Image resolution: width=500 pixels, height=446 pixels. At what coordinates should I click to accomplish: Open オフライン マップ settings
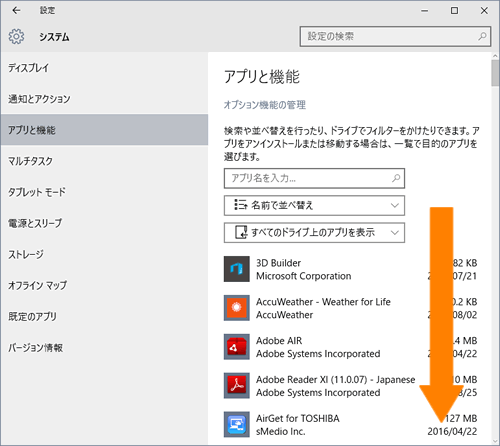[x=104, y=285]
